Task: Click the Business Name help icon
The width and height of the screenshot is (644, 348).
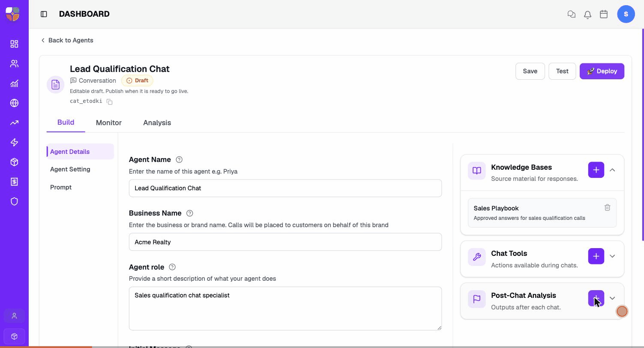Action: (190, 213)
